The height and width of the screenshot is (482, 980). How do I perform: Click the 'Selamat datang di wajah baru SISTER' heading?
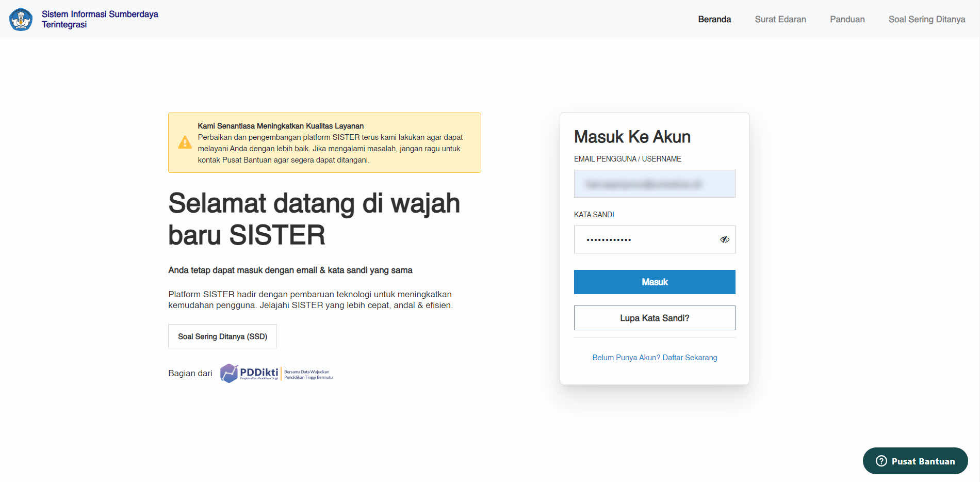coord(314,219)
